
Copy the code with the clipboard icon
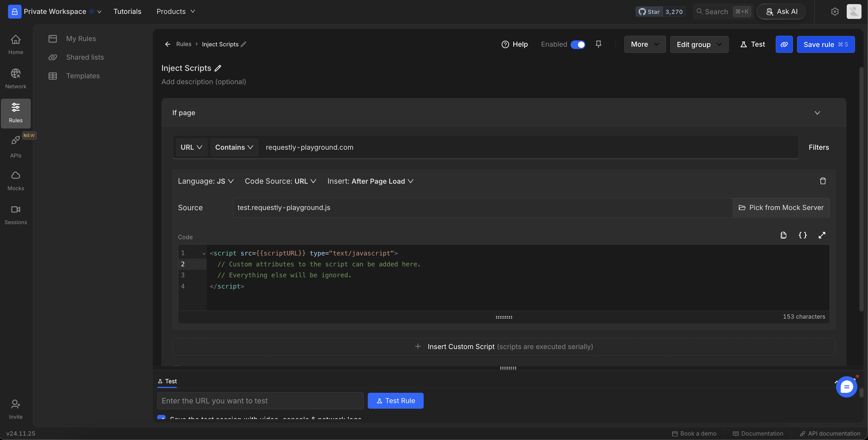(783, 235)
